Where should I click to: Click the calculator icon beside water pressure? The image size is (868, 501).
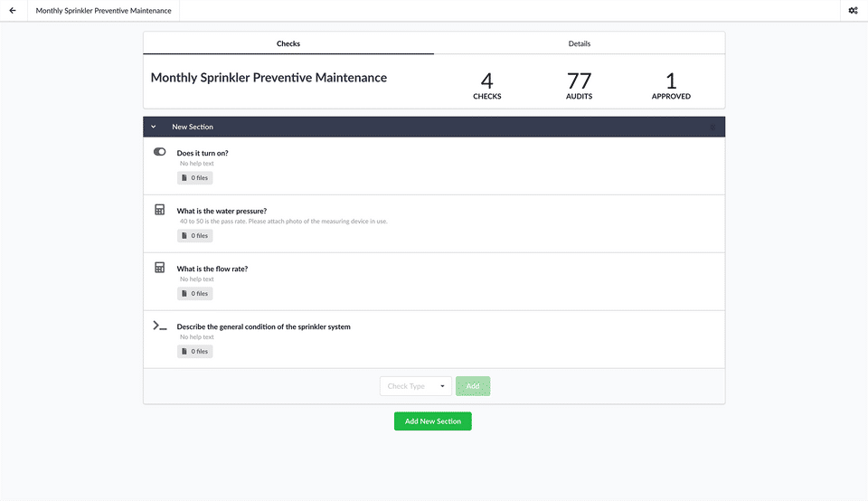point(160,210)
